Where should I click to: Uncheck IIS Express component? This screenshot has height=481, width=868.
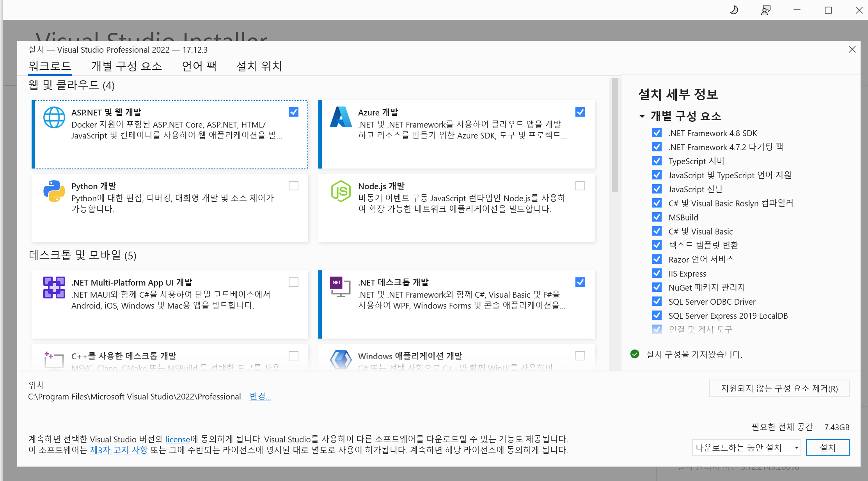657,273
